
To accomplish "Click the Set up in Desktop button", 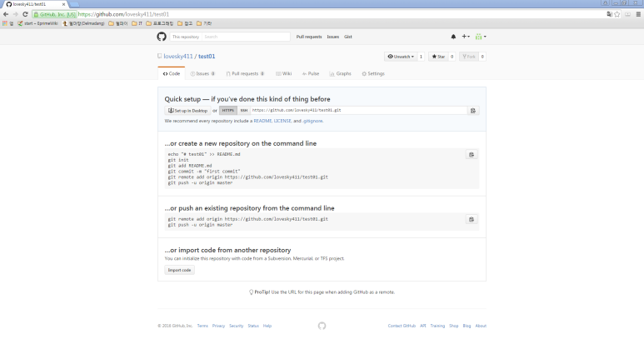I will tap(187, 111).
